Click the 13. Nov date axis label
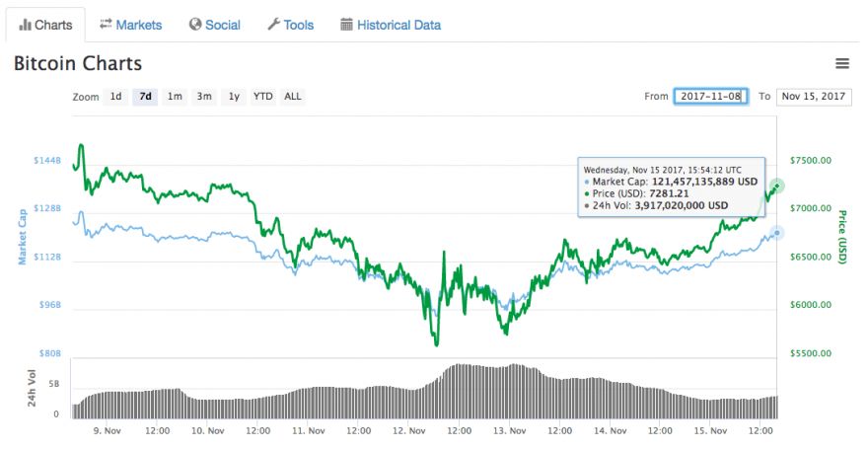The width and height of the screenshot is (868, 449). [x=509, y=430]
